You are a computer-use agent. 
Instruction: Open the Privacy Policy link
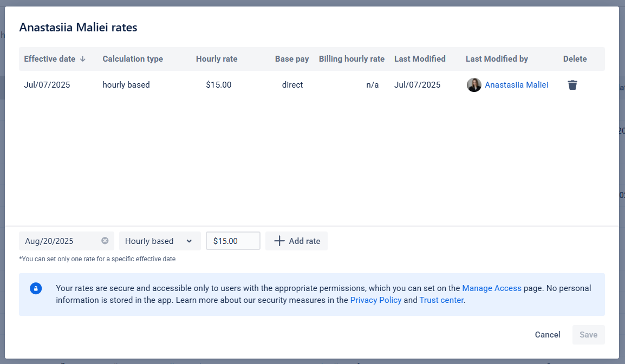[376, 300]
